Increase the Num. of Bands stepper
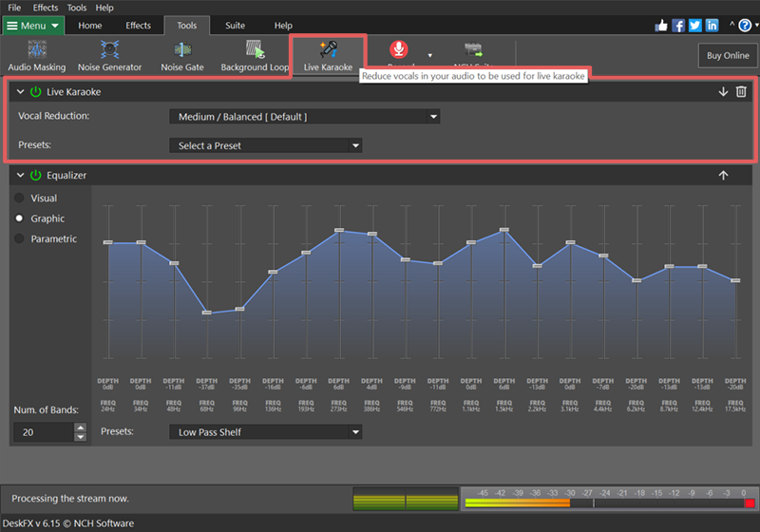760x532 pixels. (x=81, y=427)
